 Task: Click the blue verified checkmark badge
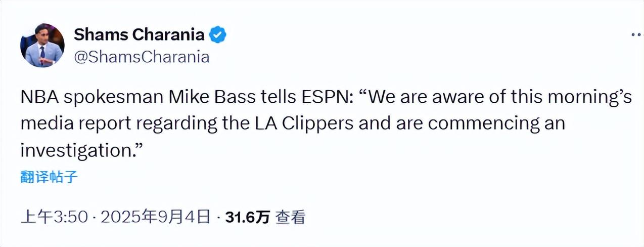218,35
